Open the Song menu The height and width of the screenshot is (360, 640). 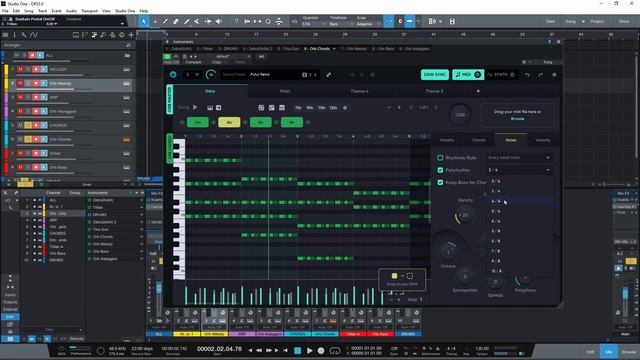[x=29, y=11]
